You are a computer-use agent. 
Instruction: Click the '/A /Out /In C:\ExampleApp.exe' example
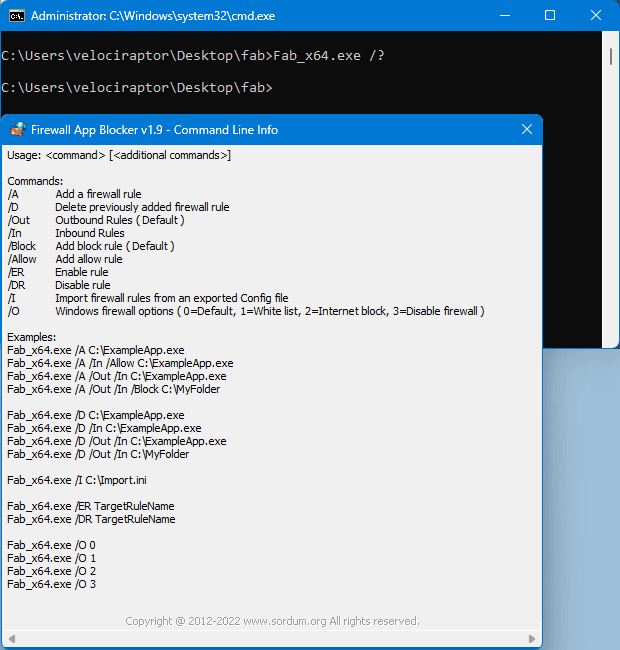click(x=117, y=376)
